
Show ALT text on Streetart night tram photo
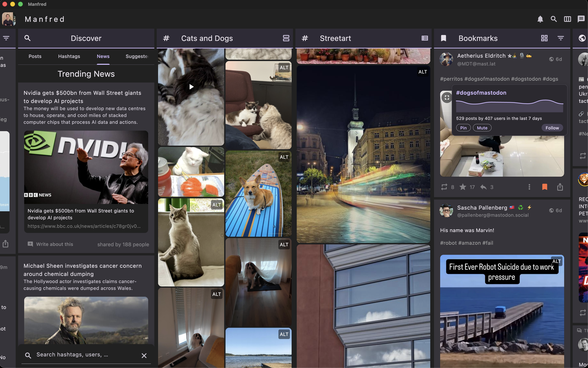point(423,72)
